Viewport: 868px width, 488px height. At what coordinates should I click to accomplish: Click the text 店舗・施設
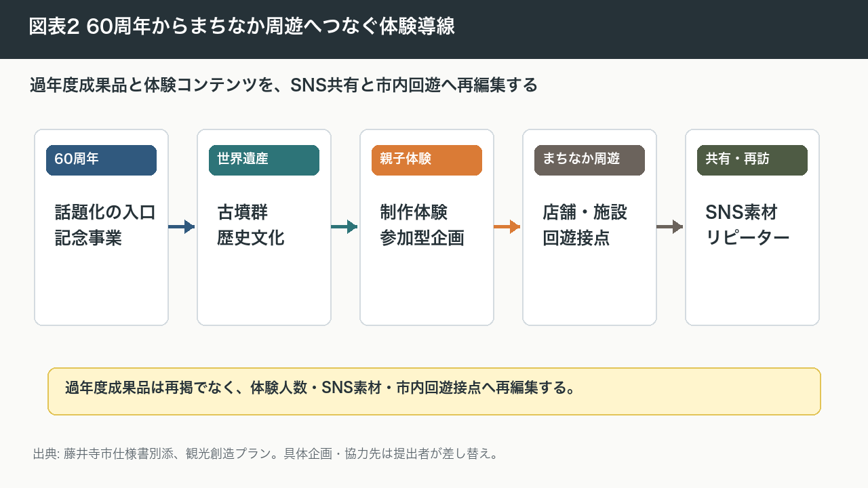(585, 213)
